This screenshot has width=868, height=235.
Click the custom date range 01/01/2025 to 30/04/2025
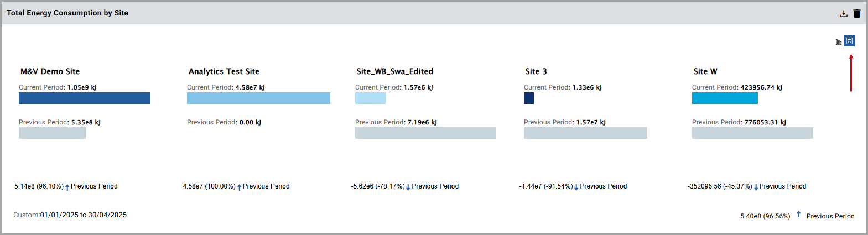click(x=83, y=215)
